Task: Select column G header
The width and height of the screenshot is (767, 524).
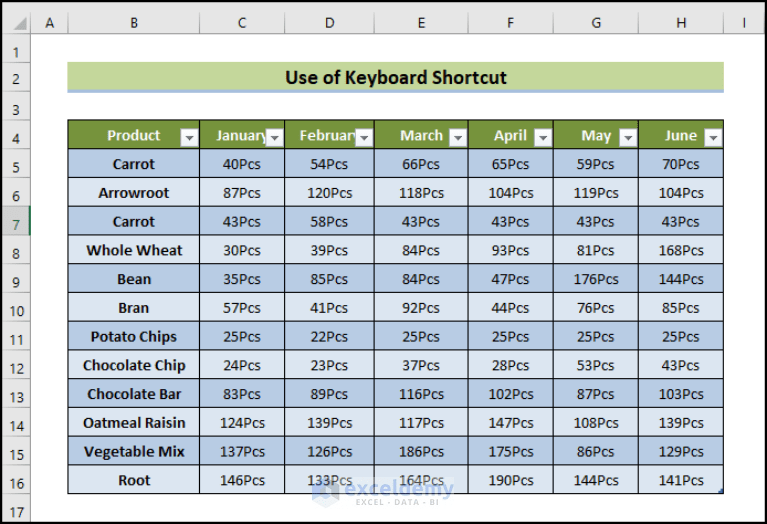Action: pyautogui.click(x=596, y=23)
